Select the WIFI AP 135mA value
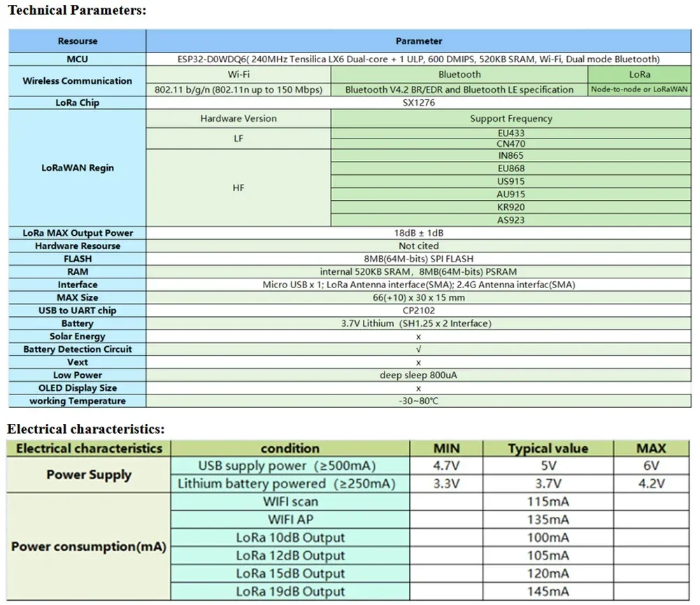Viewport: 700px width, 605px height. coord(548,520)
